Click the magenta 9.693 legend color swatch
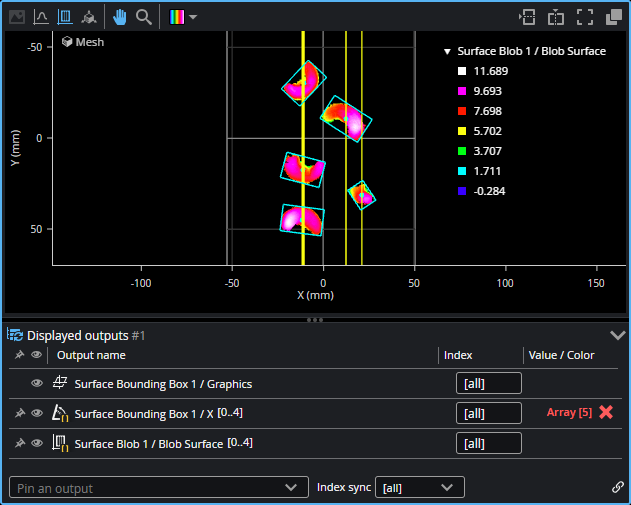This screenshot has width=631, height=505. pos(461,91)
